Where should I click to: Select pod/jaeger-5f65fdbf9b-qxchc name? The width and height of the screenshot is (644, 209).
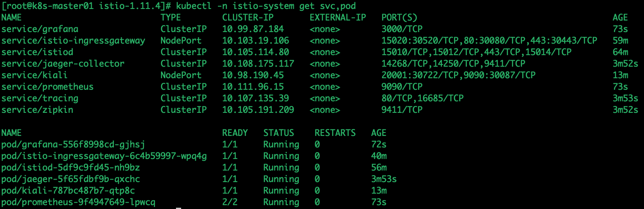coord(71,179)
